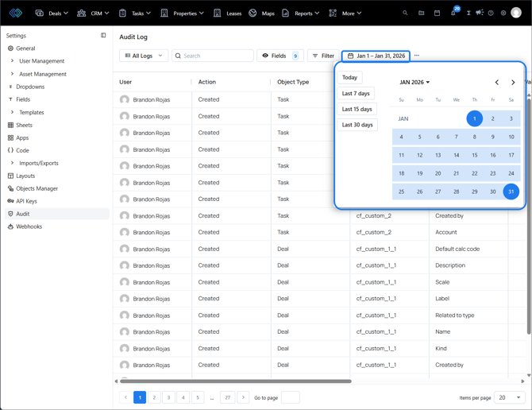
Task: Open Properties menu in top navigation
Action: tap(182, 14)
